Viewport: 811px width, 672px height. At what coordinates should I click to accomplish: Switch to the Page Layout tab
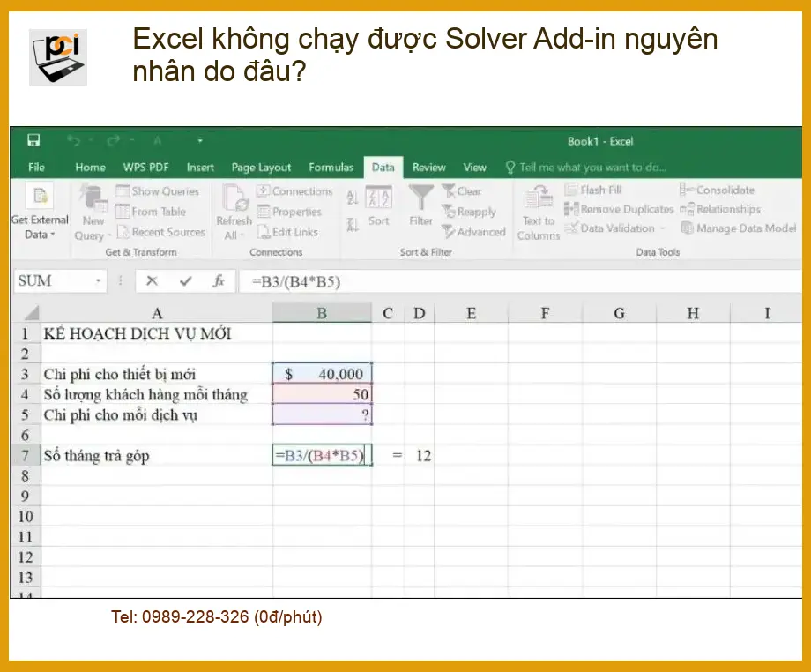tap(261, 167)
